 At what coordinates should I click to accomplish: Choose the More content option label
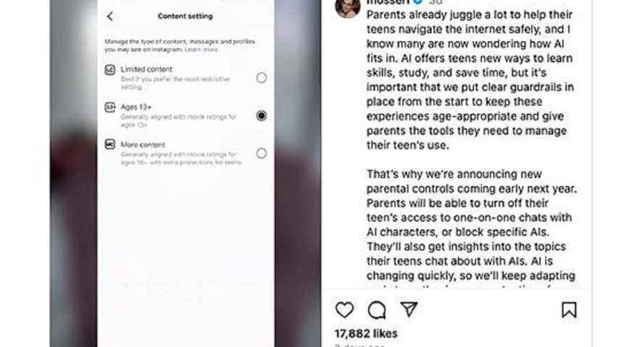[x=143, y=145]
